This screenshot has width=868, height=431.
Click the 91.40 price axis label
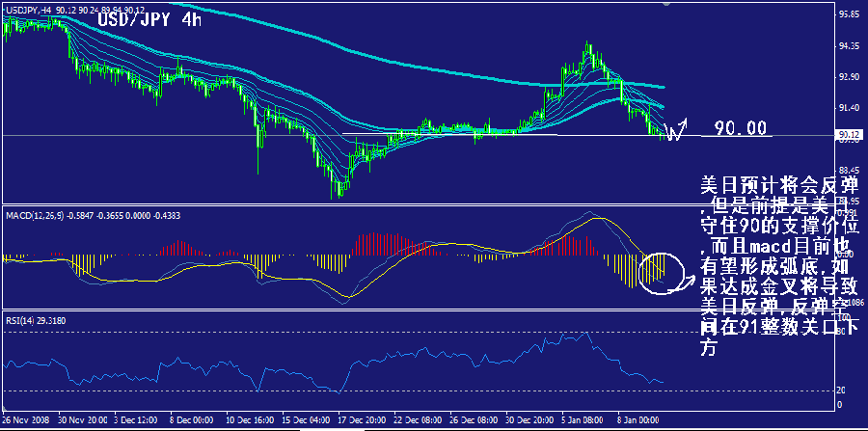tap(851, 107)
